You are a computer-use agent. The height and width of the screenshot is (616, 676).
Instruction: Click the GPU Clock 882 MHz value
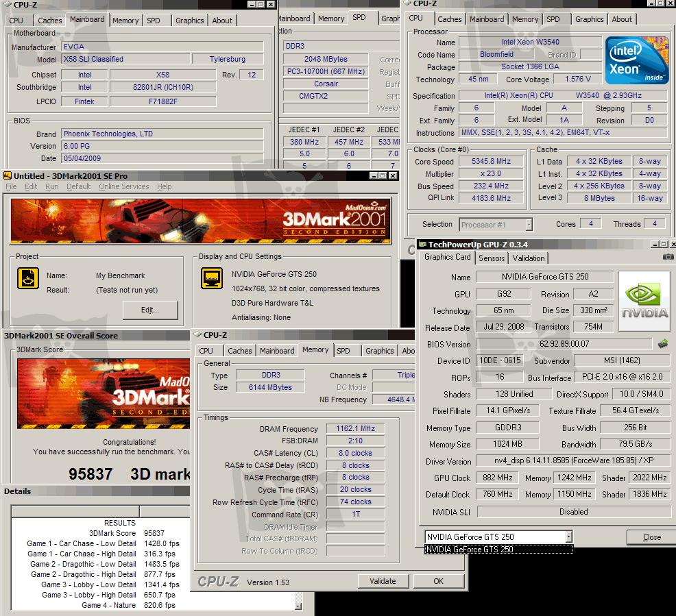pyautogui.click(x=498, y=478)
